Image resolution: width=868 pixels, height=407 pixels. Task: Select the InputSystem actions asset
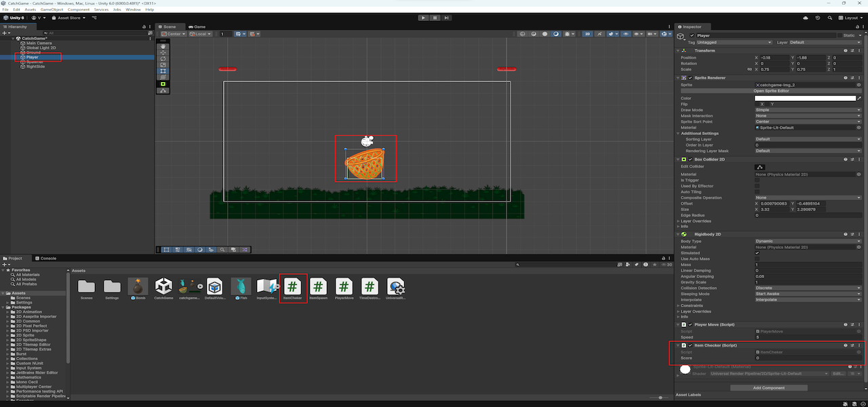tap(267, 289)
